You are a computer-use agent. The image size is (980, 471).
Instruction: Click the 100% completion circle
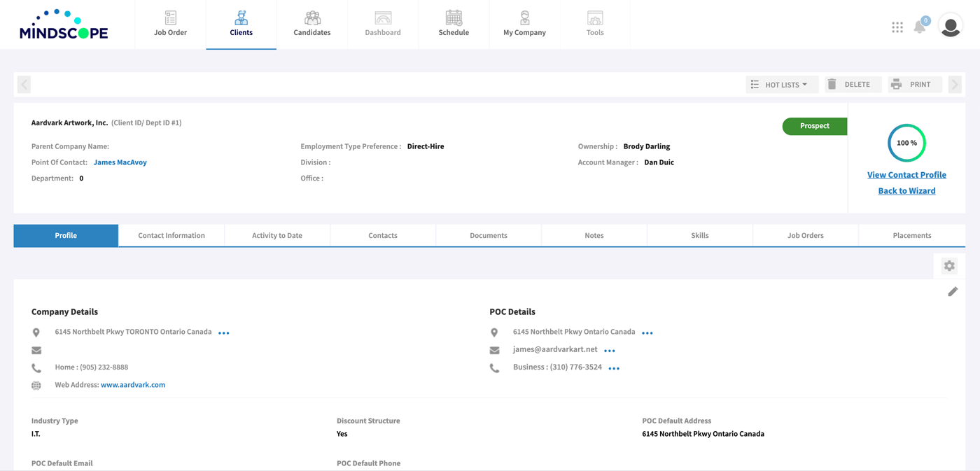click(906, 143)
